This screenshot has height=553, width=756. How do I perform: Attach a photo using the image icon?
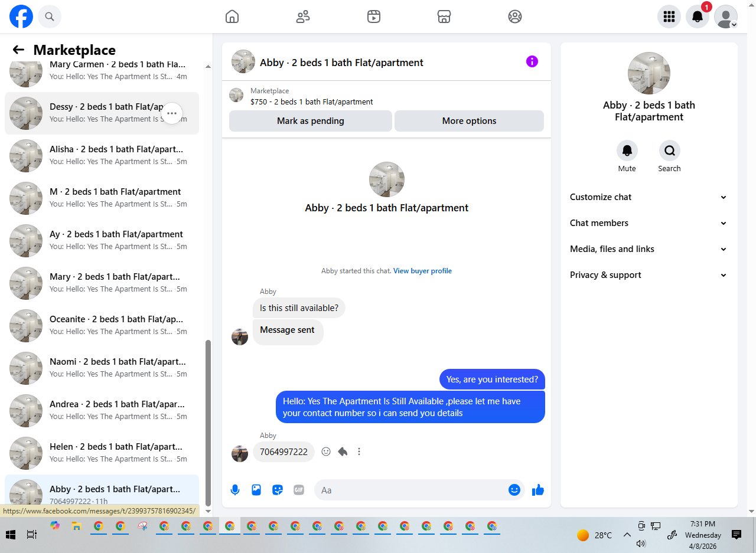pyautogui.click(x=256, y=490)
